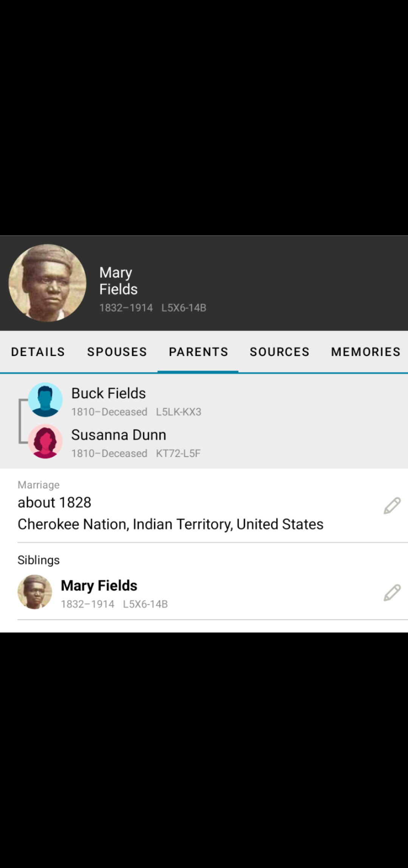Open Susanna Dunn's person page by name
The width and height of the screenshot is (408, 868).
click(x=119, y=435)
